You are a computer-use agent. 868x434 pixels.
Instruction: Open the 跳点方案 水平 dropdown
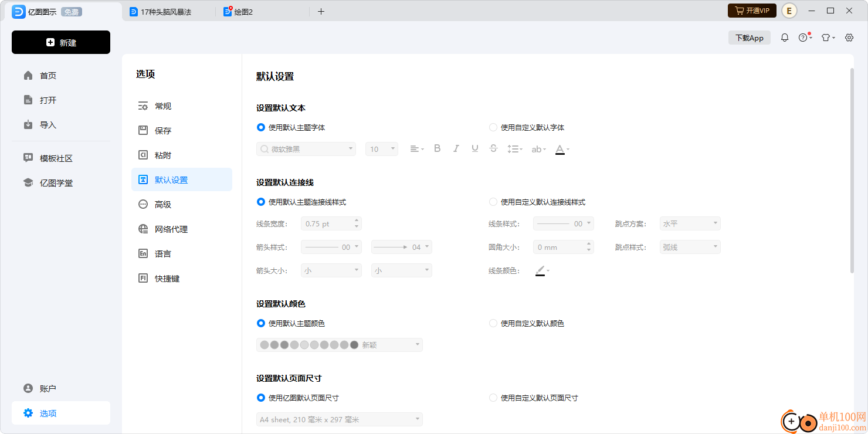tap(690, 223)
